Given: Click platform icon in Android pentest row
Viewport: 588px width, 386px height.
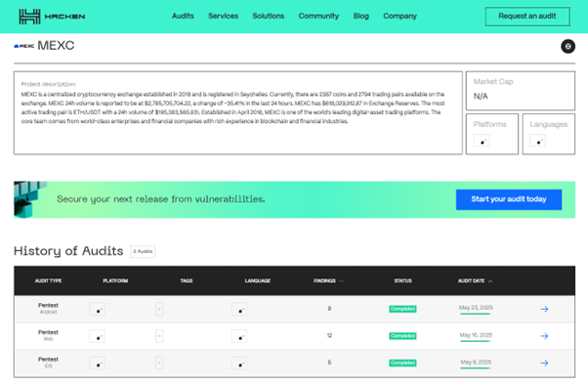Looking at the screenshot, I should click(x=97, y=310).
